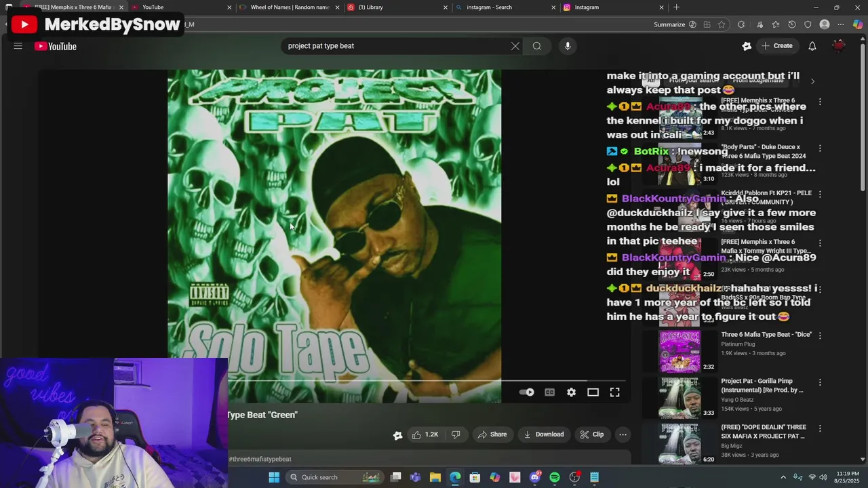Open the Create button in YouTube header
The width and height of the screenshot is (868, 488).
[777, 46]
